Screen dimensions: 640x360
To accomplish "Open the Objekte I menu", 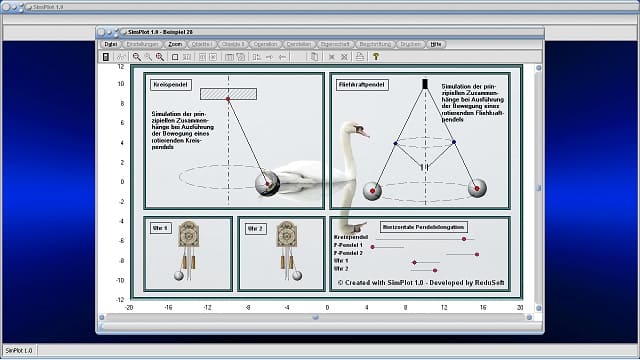I will (x=202, y=44).
